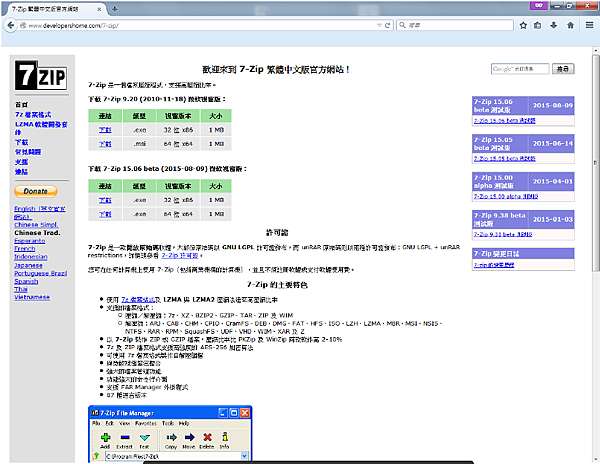Open the 7-Zip 15.00 alpha news link
The height and width of the screenshot is (464, 600).
[506, 196]
